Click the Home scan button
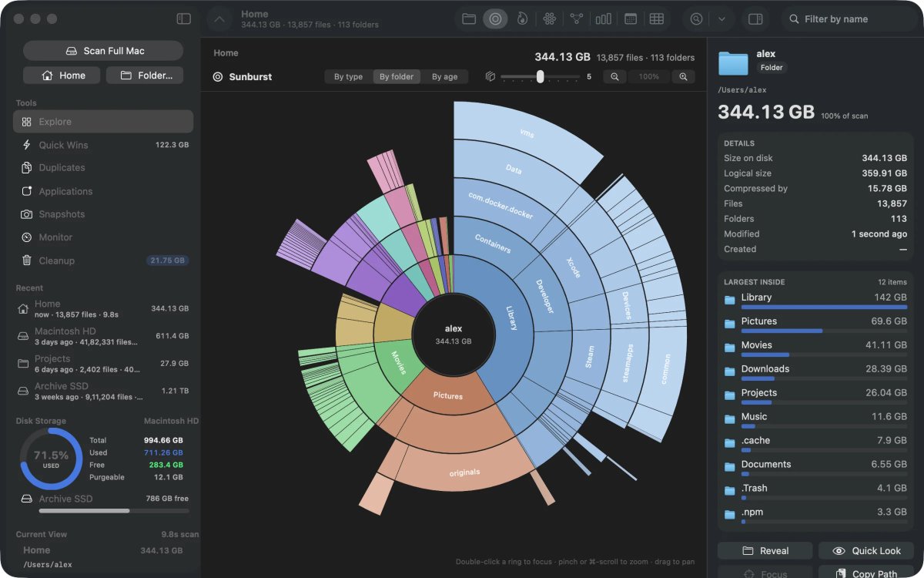924x578 pixels. [62, 76]
